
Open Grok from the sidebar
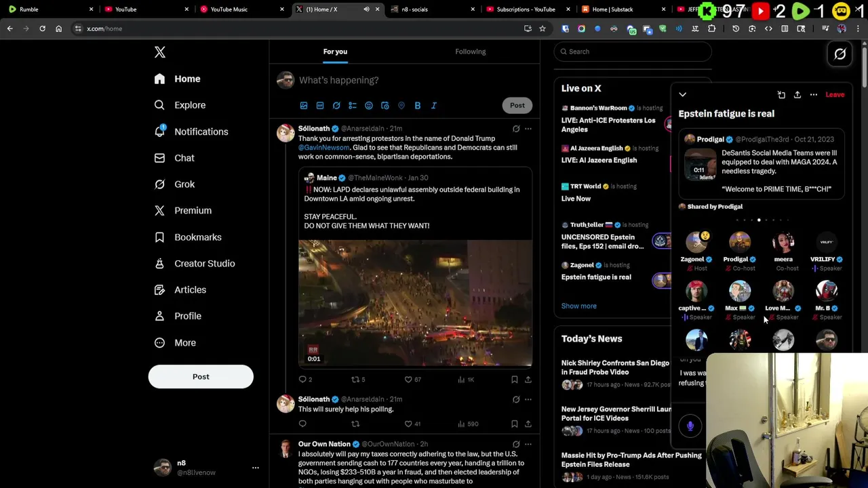[x=174, y=184]
